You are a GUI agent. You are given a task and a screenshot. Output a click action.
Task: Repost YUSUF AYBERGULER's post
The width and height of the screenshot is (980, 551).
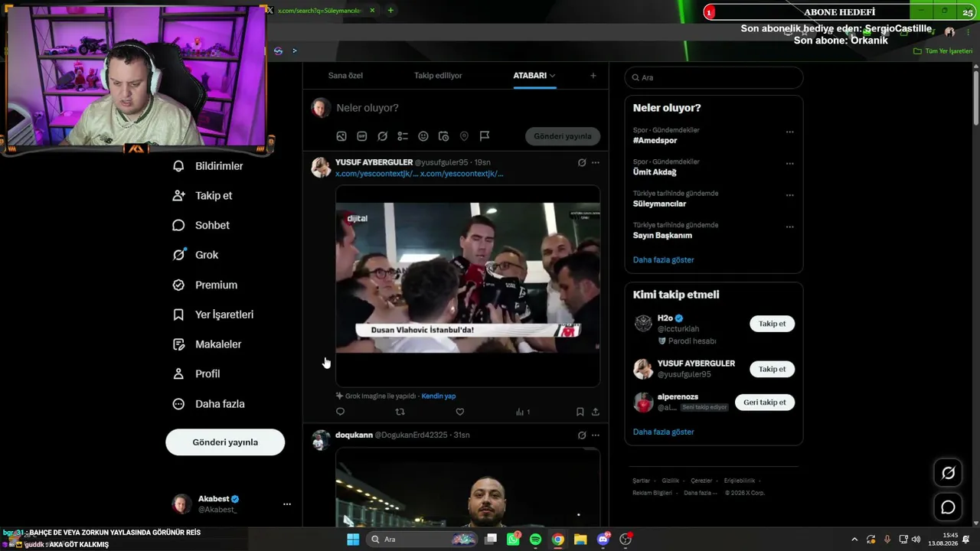click(400, 412)
